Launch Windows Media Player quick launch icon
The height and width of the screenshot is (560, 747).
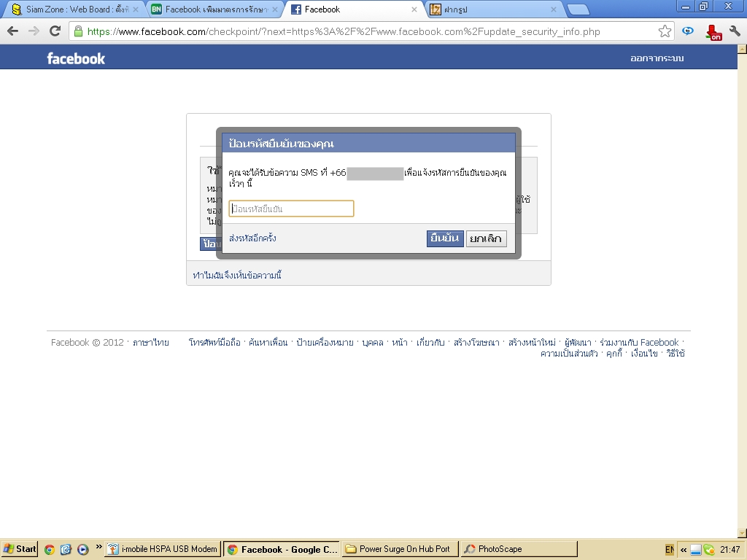pyautogui.click(x=83, y=550)
